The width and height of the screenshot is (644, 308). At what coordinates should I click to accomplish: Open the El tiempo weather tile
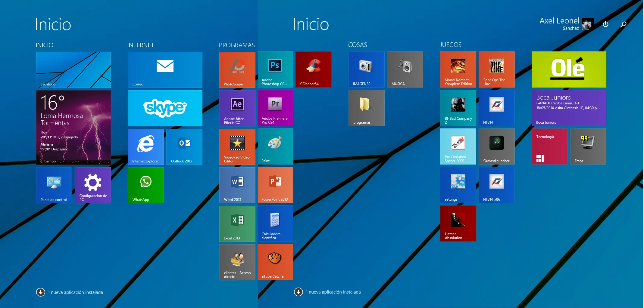[73, 128]
